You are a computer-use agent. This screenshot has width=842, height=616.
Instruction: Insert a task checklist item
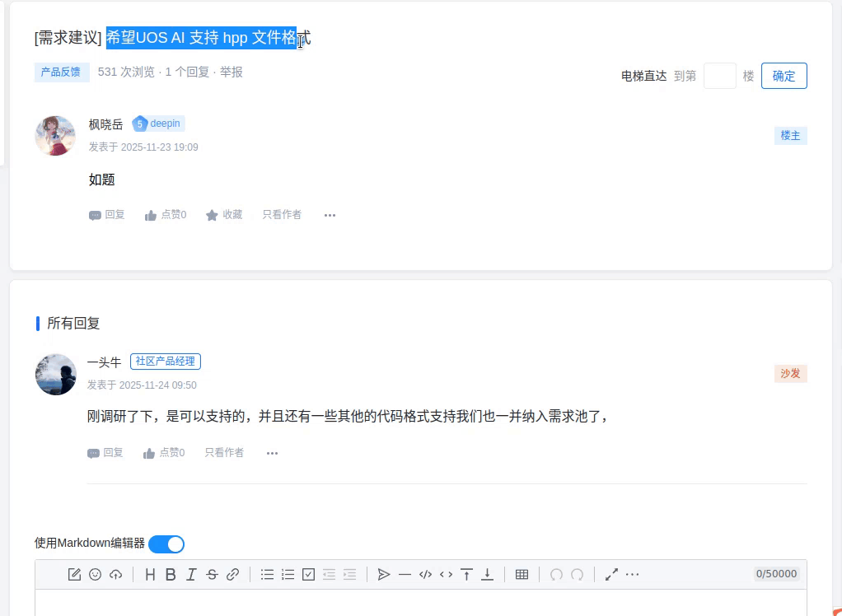308,574
